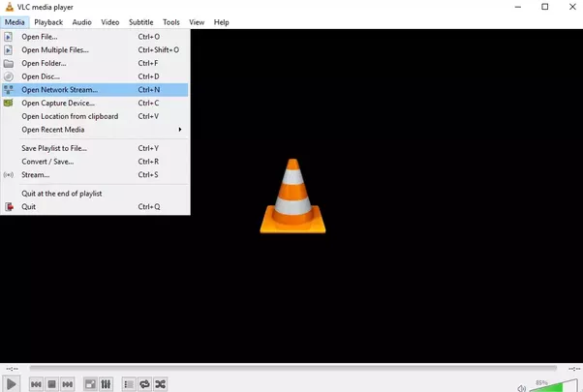Viewport: 583px width, 392px height.
Task: Click elapsed time label left of seek bar
Action: tap(12, 369)
